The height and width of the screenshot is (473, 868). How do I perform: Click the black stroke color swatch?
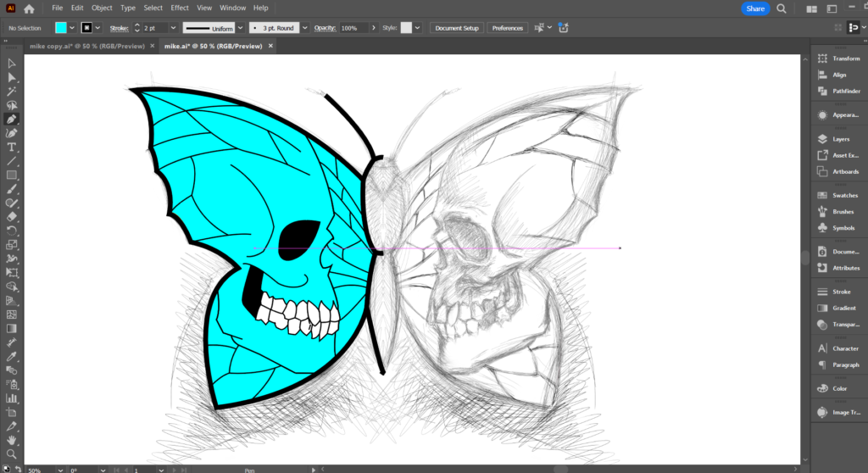click(x=86, y=28)
